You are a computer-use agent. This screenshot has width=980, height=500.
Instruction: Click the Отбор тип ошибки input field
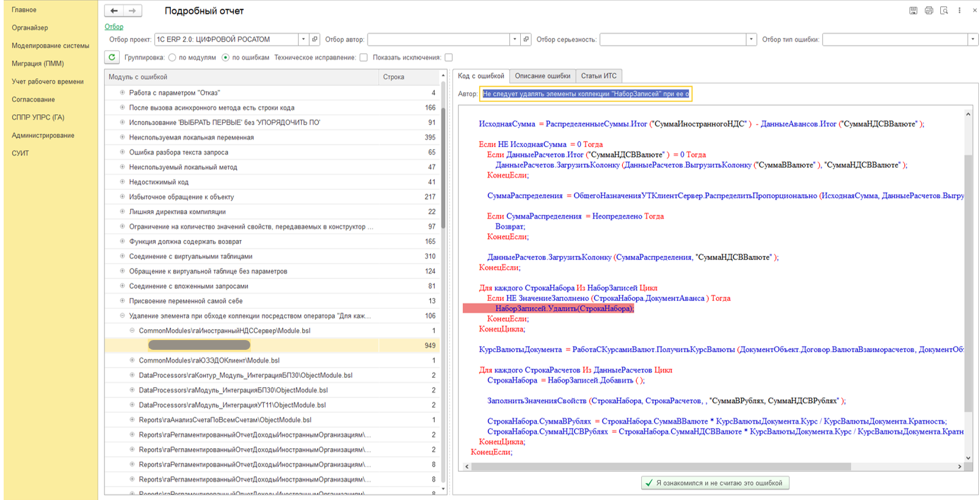[895, 39]
